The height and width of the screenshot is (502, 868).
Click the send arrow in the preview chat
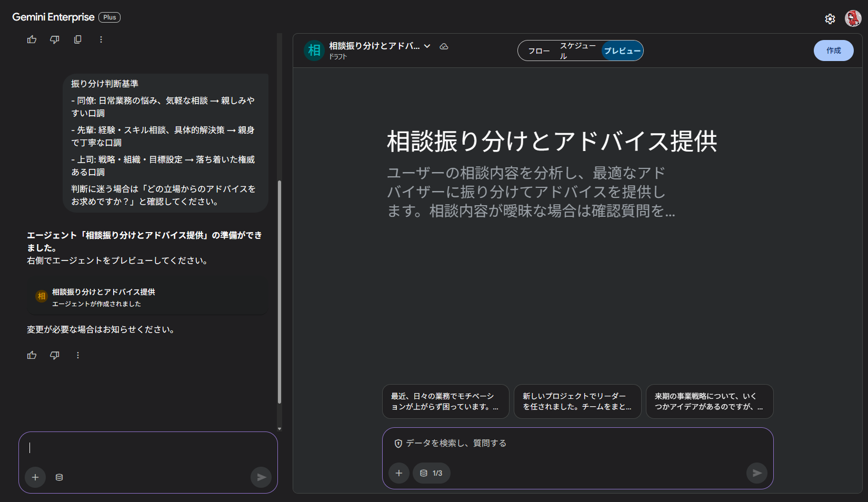click(x=757, y=473)
